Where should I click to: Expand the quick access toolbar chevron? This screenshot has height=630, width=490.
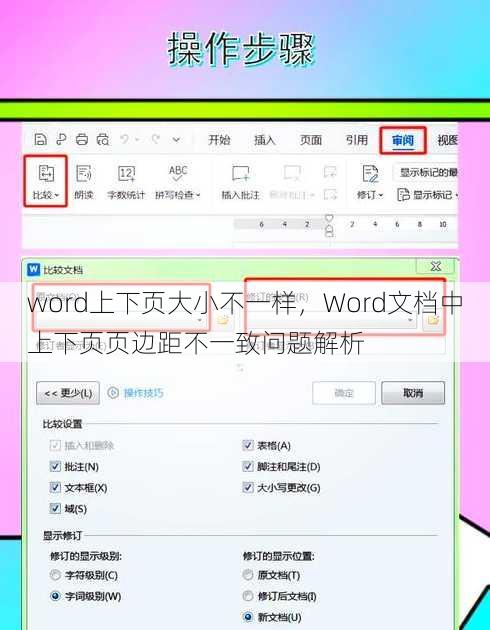coord(176,140)
